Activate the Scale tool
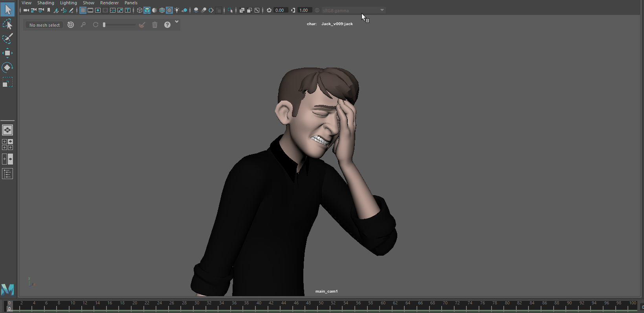This screenshot has height=313, width=644. coord(7,82)
